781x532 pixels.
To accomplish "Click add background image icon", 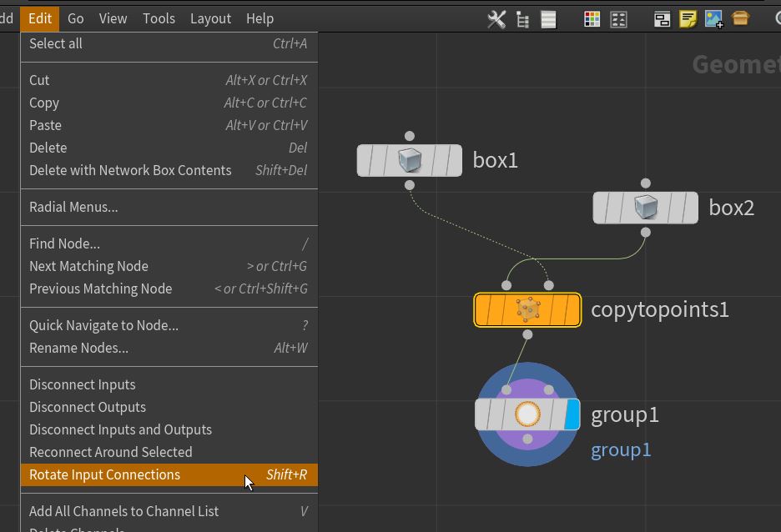I will (x=713, y=19).
